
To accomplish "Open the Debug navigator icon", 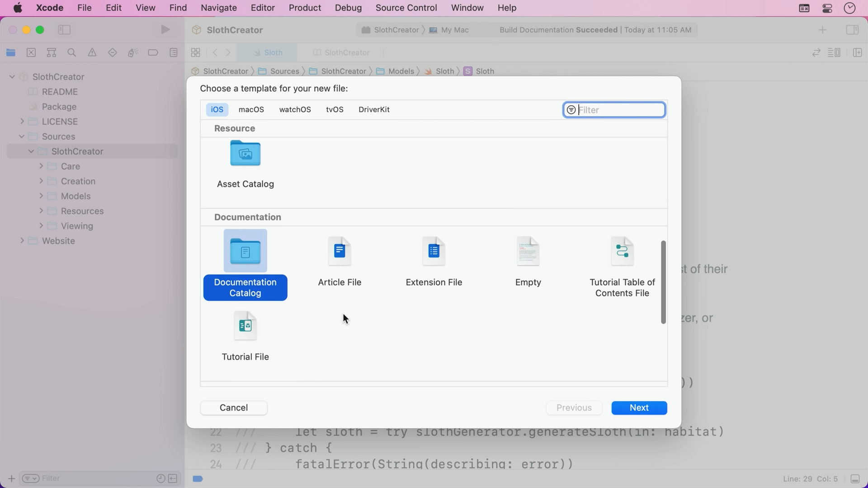I will [x=132, y=53].
